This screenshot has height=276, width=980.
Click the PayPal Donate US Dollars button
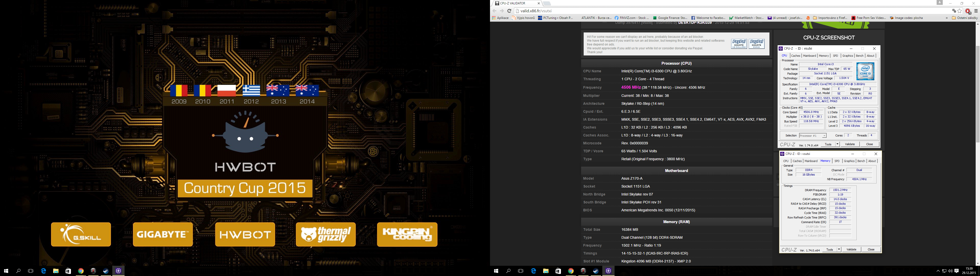point(739,44)
